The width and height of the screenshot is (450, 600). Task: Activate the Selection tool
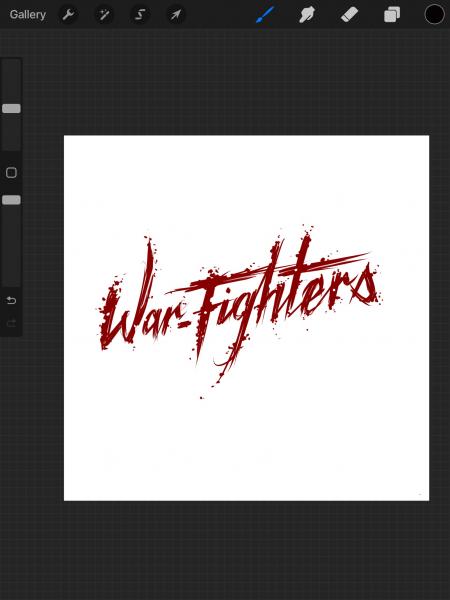coord(140,15)
